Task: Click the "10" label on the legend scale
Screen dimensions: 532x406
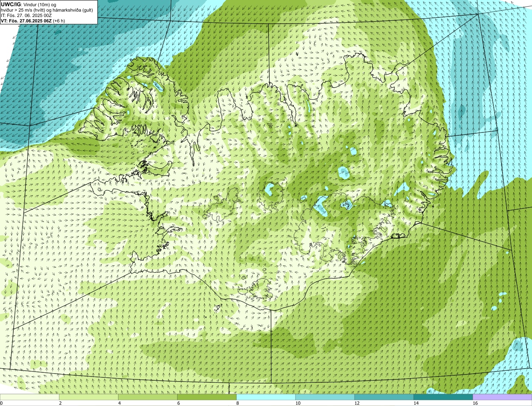Action: pos(298,403)
